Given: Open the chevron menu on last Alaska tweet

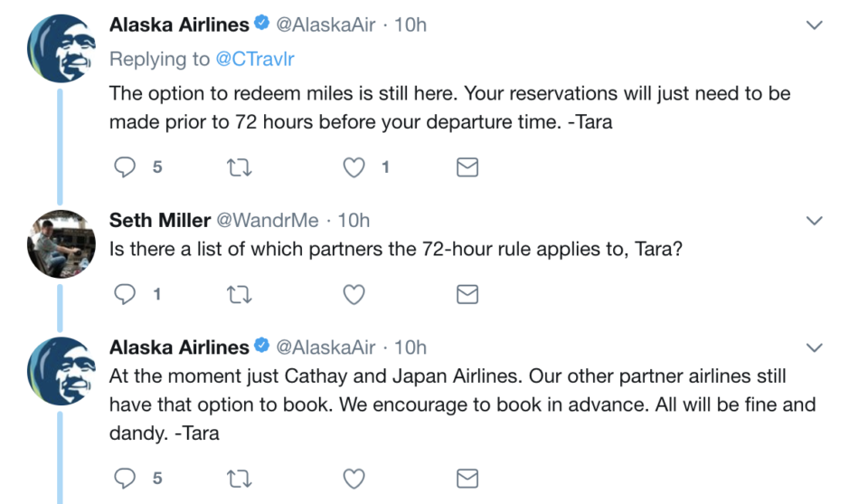Looking at the screenshot, I should click(x=814, y=347).
